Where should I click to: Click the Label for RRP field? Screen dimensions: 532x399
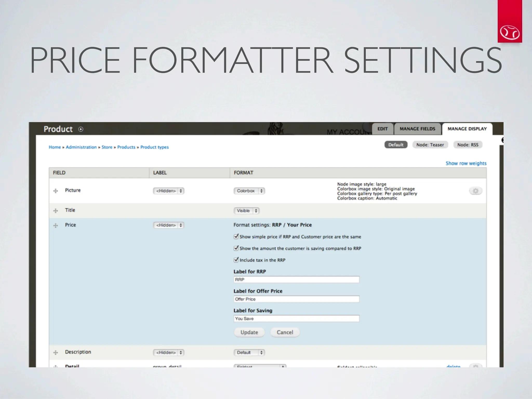[296, 280]
